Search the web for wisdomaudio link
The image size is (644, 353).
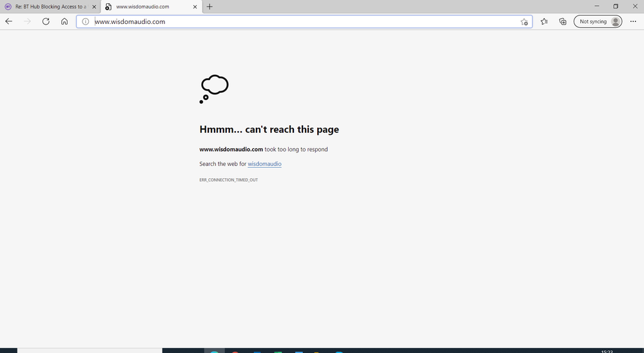pyautogui.click(x=264, y=164)
